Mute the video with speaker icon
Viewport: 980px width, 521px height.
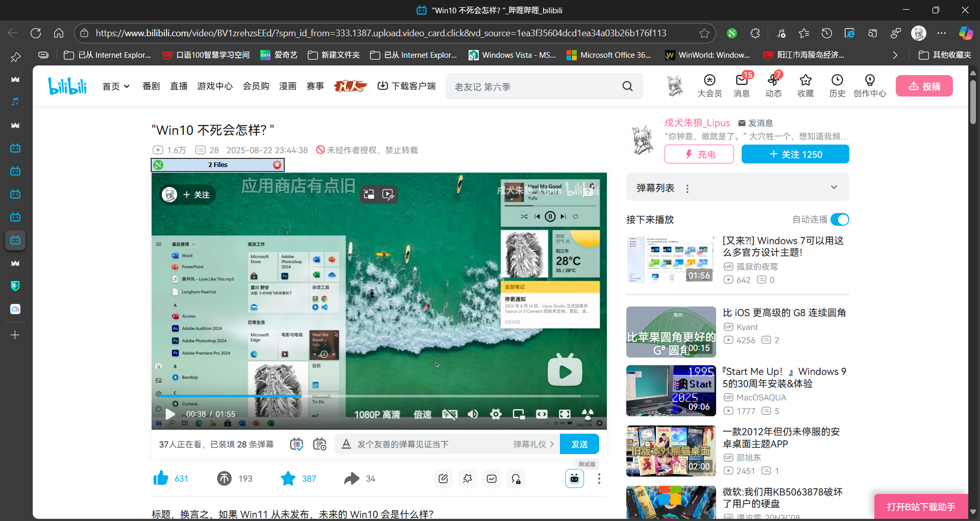[473, 414]
